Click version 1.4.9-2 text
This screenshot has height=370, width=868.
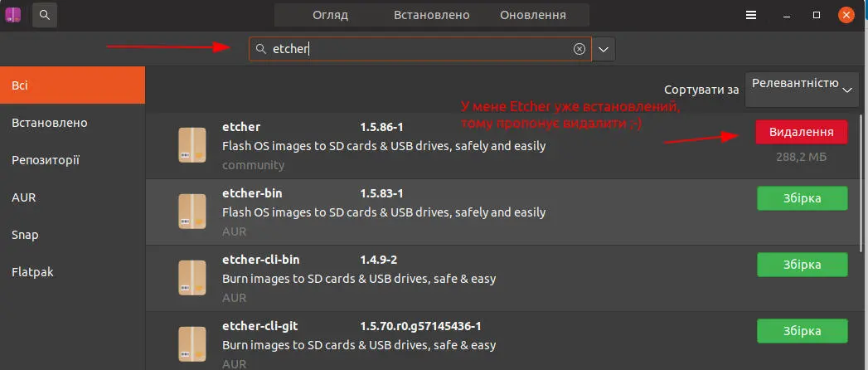(379, 260)
